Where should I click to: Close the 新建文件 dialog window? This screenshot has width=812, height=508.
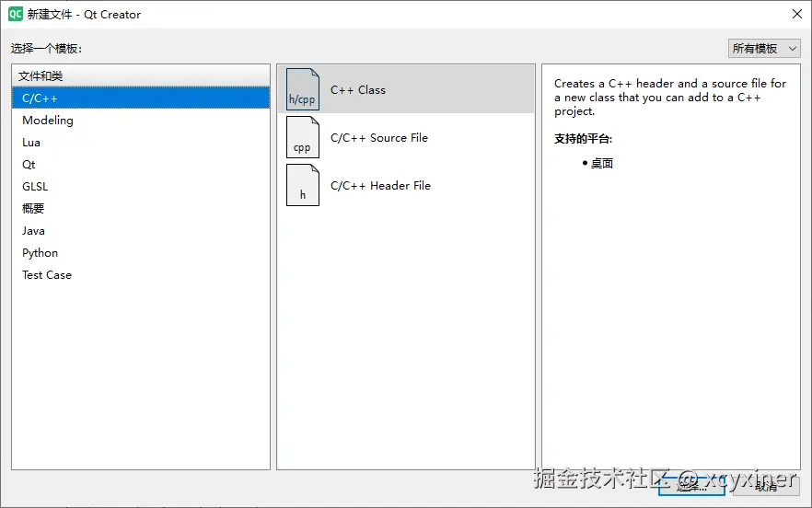point(797,14)
